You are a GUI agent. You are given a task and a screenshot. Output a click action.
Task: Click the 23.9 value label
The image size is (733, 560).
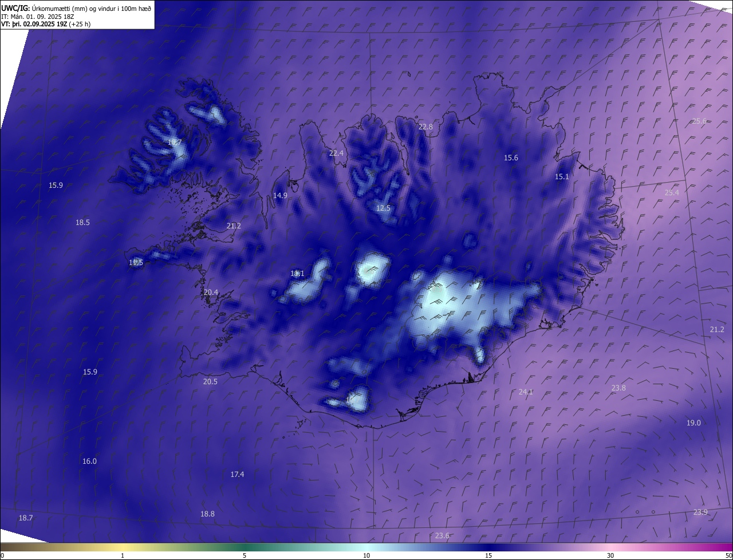700,512
